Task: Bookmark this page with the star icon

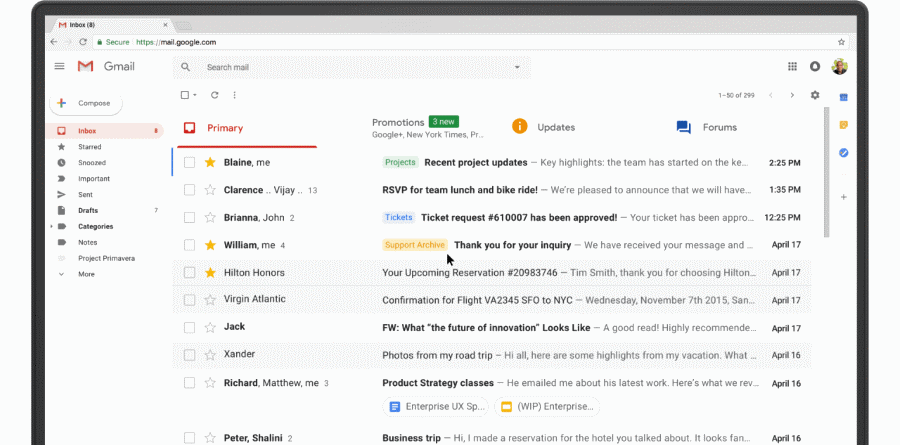Action: click(841, 42)
